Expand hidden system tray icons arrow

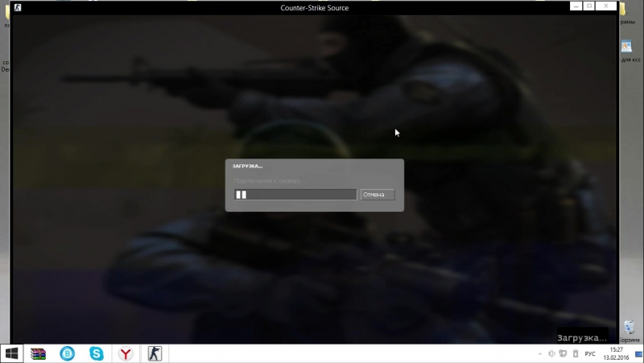(540, 353)
